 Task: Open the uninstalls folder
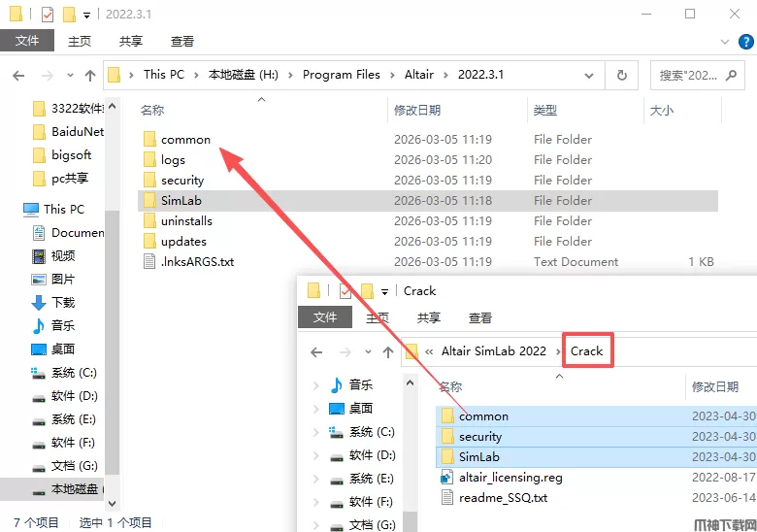186,221
